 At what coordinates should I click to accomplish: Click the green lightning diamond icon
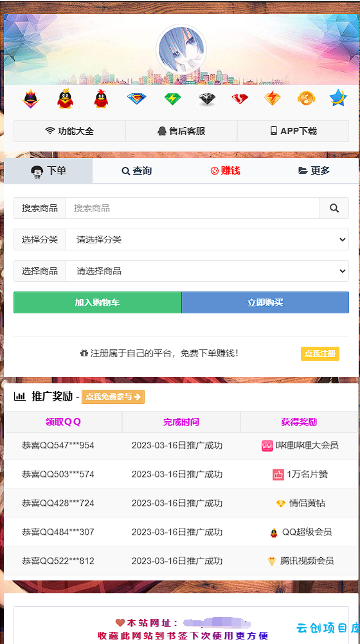click(172, 99)
